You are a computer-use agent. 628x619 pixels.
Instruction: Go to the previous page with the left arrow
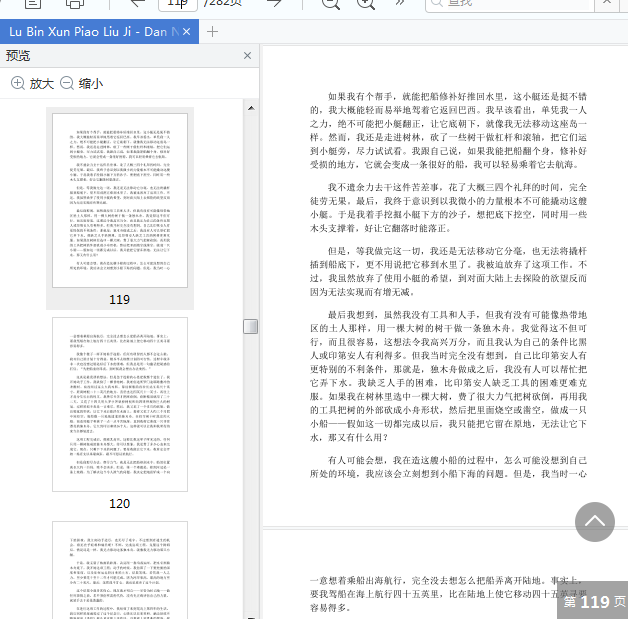[x=139, y=4]
